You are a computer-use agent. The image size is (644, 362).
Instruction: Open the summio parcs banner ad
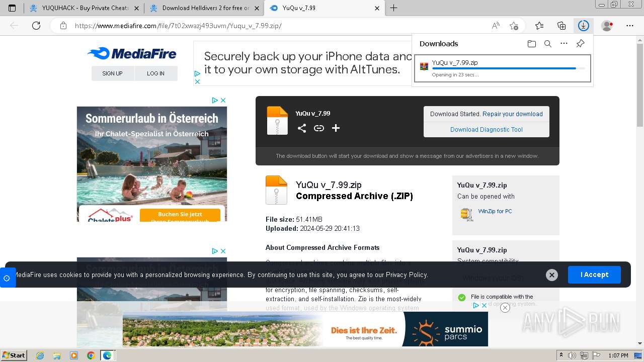click(305, 329)
